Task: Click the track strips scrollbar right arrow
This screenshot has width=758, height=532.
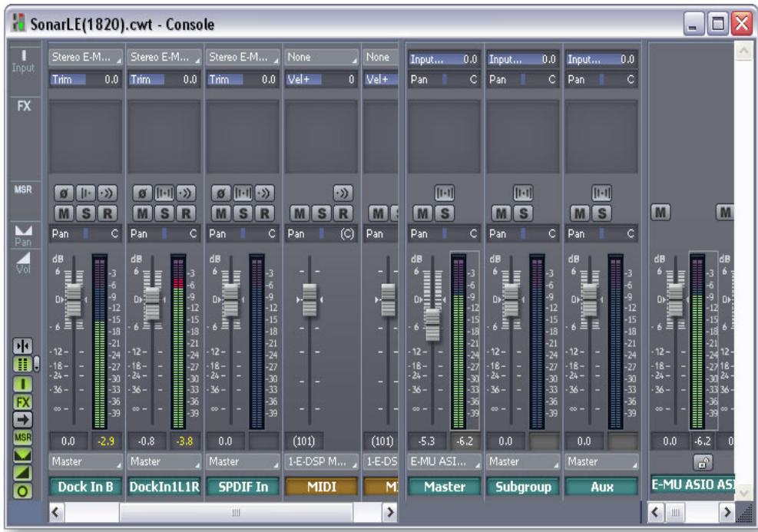Action: pyautogui.click(x=389, y=511)
